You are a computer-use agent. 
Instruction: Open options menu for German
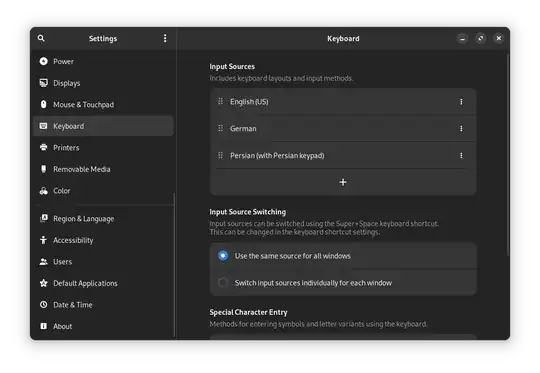(461, 128)
